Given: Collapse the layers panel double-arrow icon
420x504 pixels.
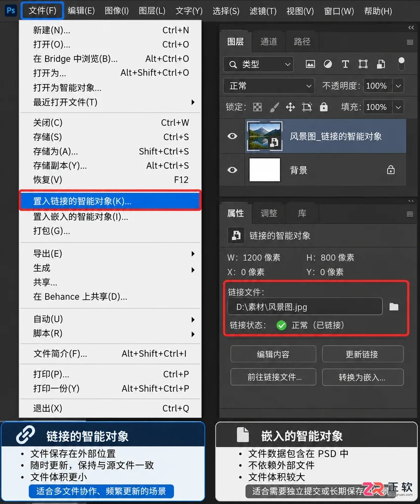Looking at the screenshot, I should point(411,28).
